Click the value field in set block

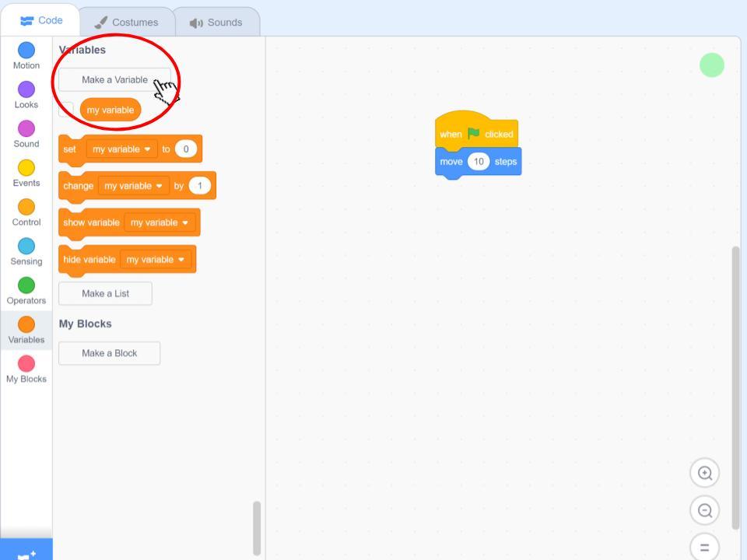point(186,149)
